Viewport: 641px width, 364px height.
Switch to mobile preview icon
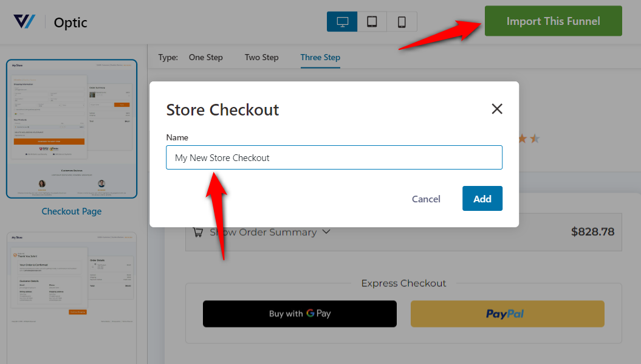402,21
